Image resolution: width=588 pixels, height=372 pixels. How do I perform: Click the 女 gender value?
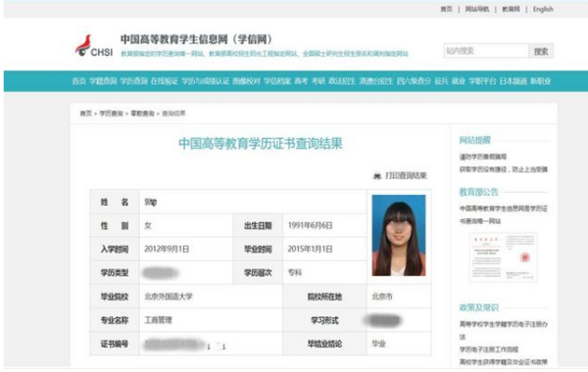tap(148, 225)
